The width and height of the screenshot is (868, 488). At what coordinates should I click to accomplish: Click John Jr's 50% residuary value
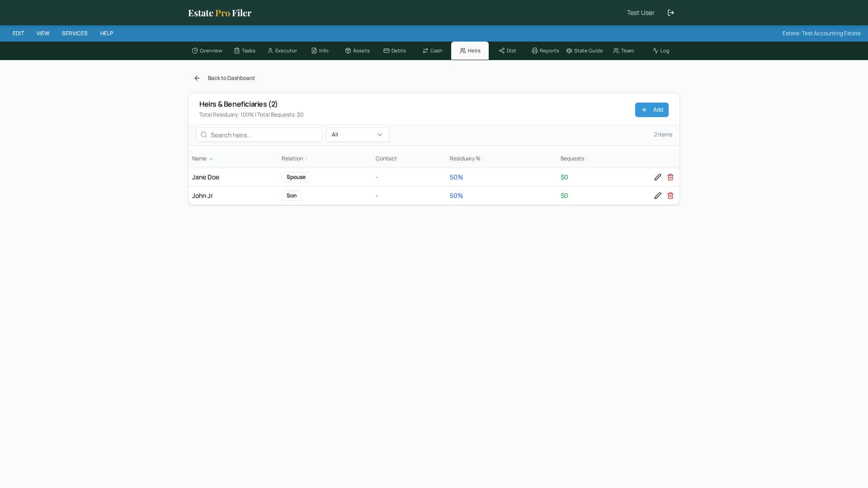(x=457, y=196)
